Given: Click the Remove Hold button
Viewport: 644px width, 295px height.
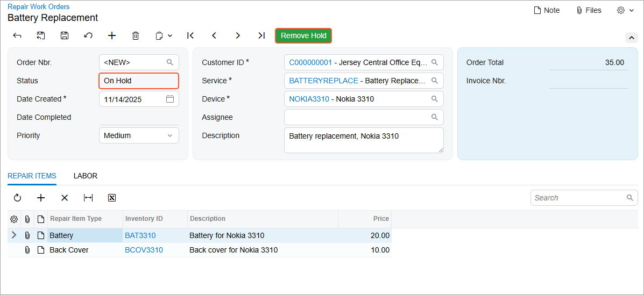Looking at the screenshot, I should pyautogui.click(x=303, y=35).
